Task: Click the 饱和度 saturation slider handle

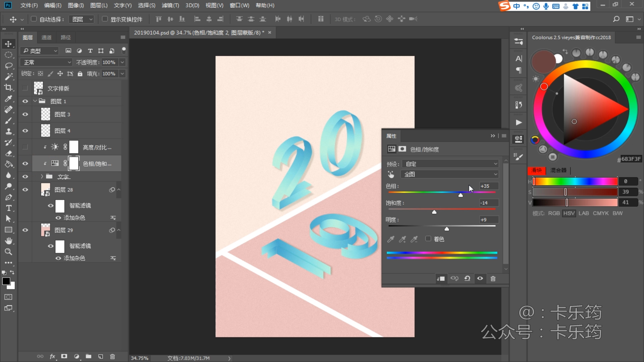Action: (x=434, y=212)
